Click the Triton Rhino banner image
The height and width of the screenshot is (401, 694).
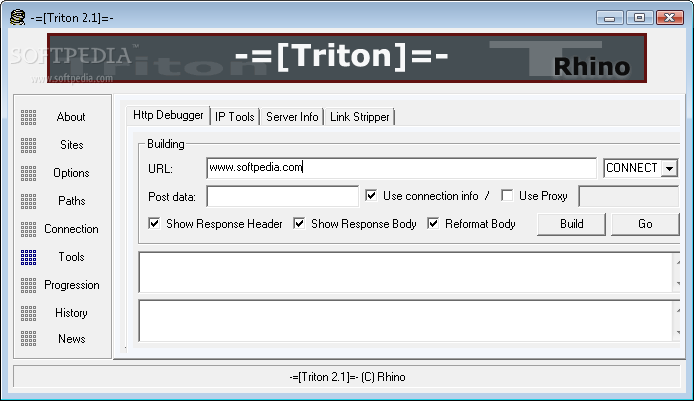347,58
